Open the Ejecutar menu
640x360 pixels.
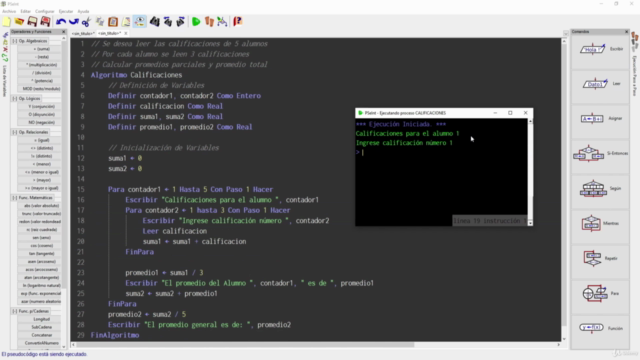click(x=66, y=11)
